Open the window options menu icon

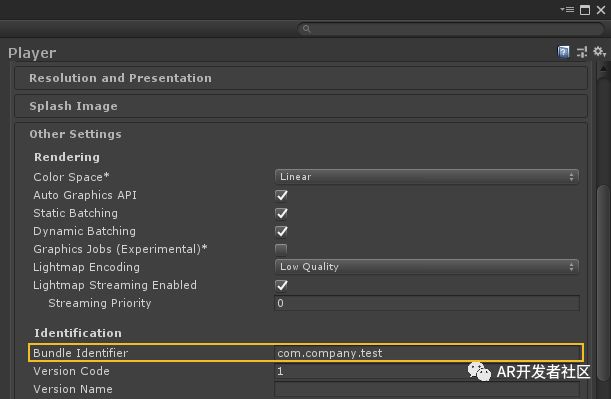[x=567, y=10]
